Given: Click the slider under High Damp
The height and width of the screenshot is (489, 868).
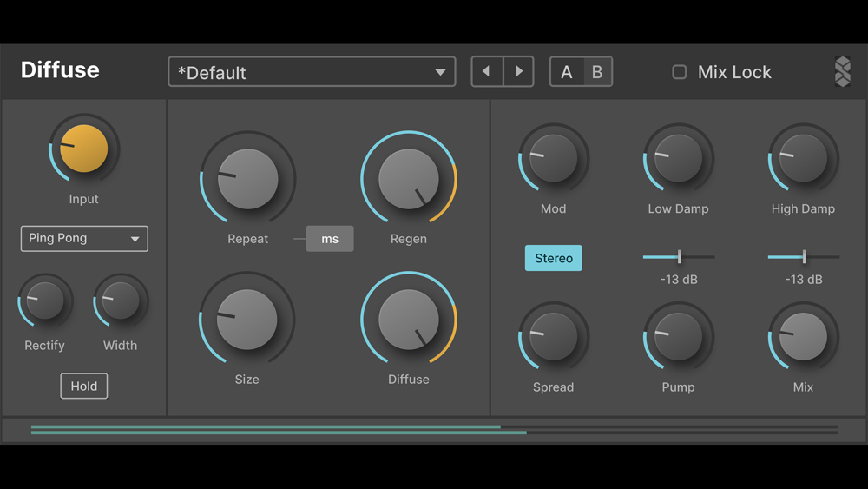Looking at the screenshot, I should click(804, 257).
